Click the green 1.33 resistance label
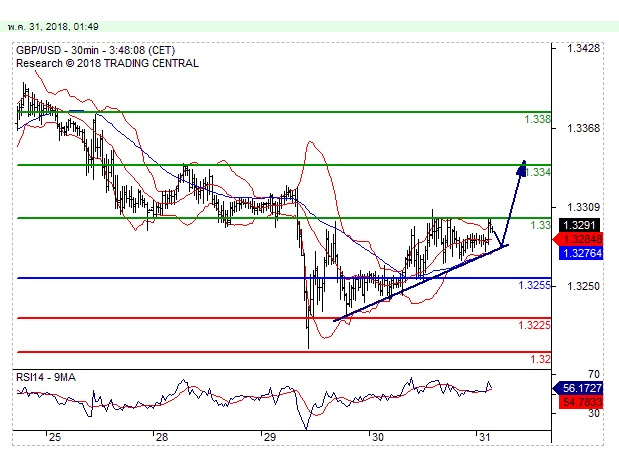The width and height of the screenshot is (619, 455). 540,225
